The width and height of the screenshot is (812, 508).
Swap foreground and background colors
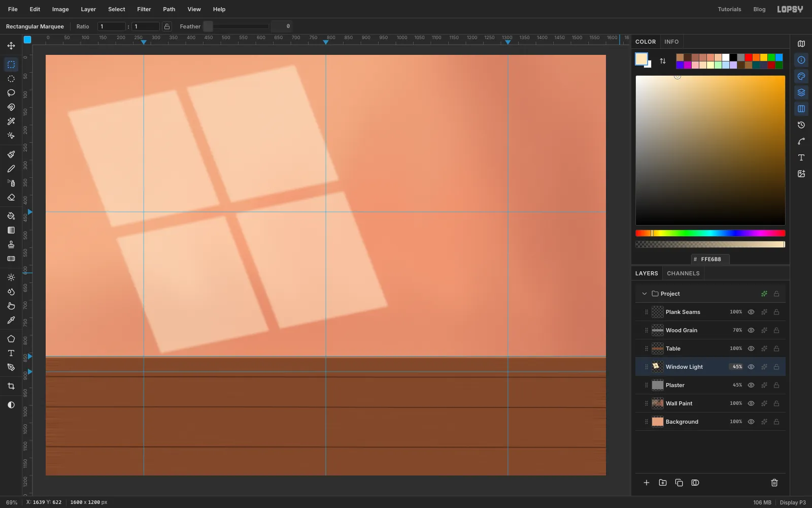pos(663,61)
